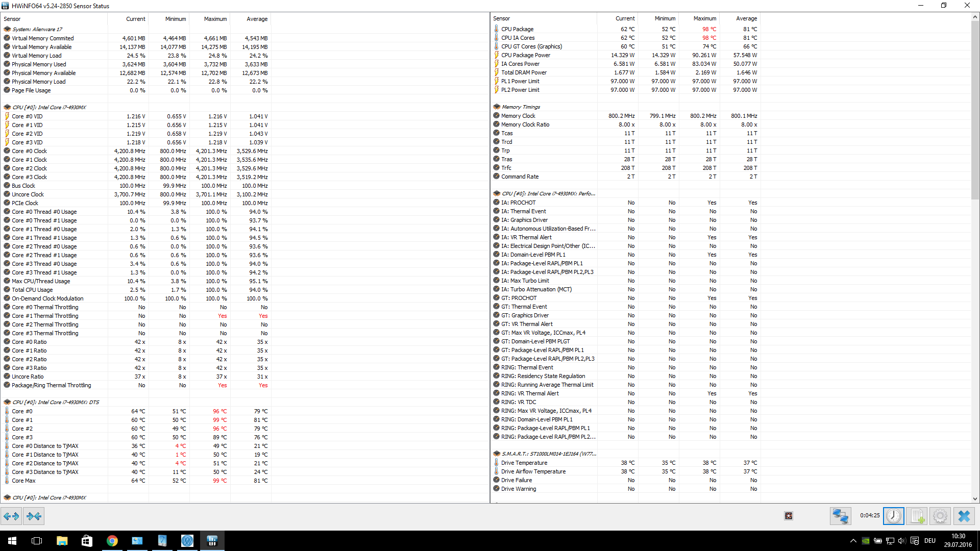Select the Drive Warning row
The width and height of the screenshot is (980, 551).
(626, 489)
